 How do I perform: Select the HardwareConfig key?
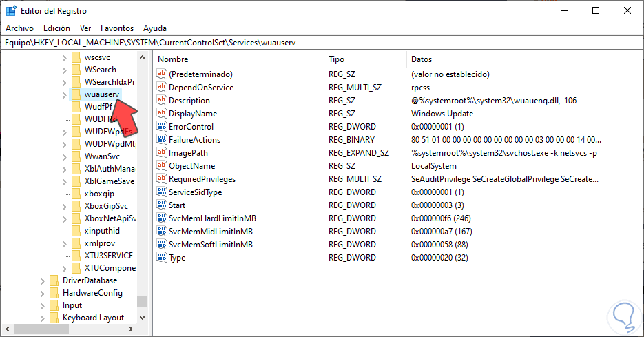coord(92,293)
